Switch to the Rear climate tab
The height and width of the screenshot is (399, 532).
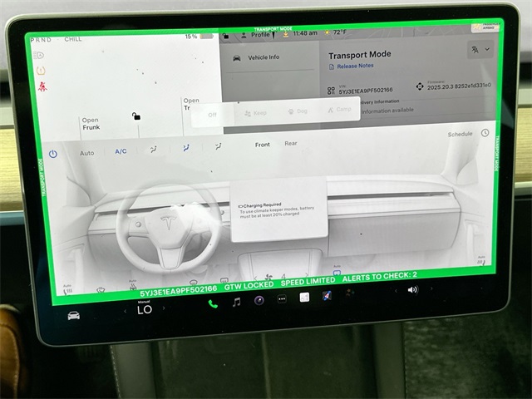(291, 143)
